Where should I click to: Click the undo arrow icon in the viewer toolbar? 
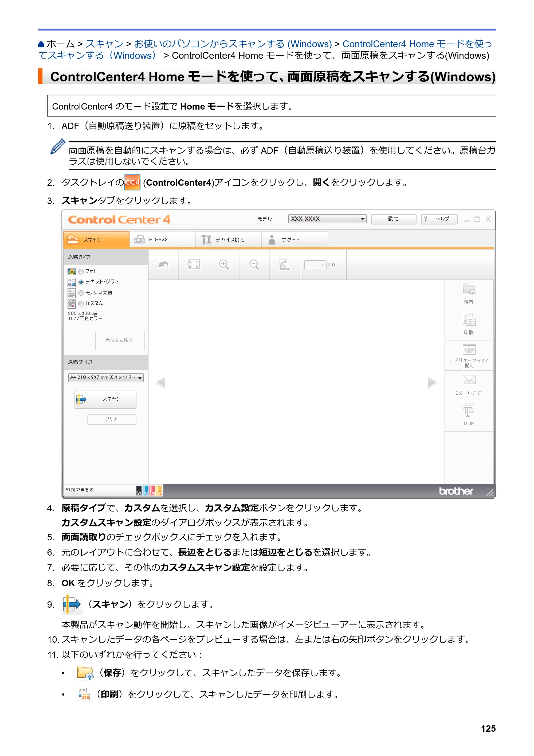coord(163,264)
